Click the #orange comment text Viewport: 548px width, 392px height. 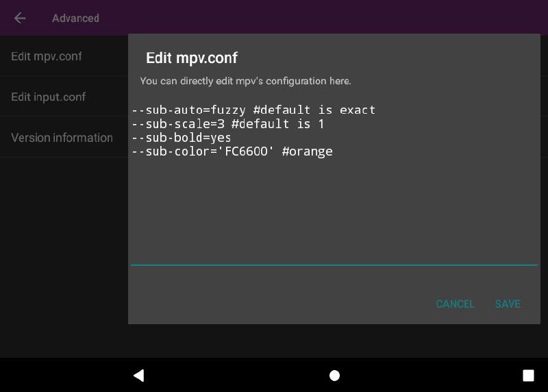coord(307,151)
